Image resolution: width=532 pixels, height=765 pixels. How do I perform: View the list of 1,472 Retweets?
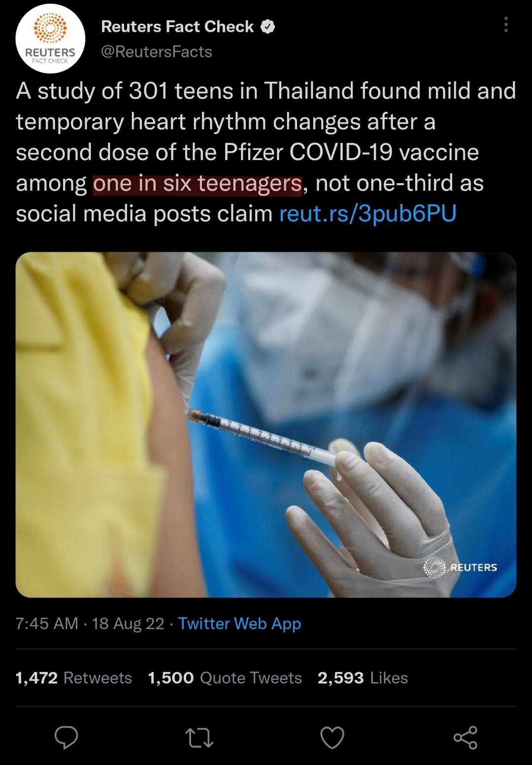(x=74, y=678)
